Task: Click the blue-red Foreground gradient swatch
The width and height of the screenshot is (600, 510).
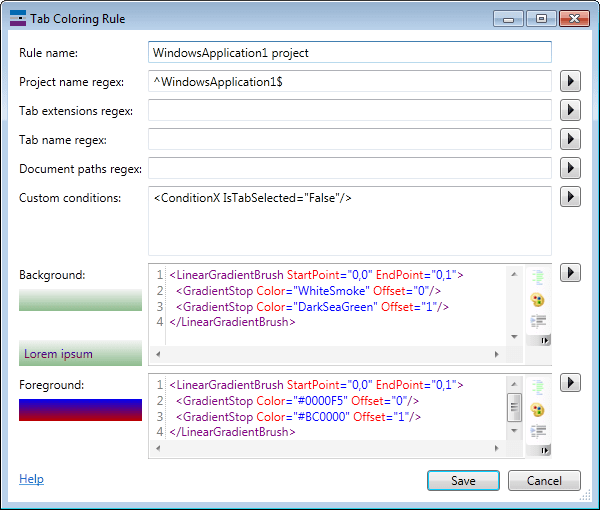Action: tap(80, 410)
